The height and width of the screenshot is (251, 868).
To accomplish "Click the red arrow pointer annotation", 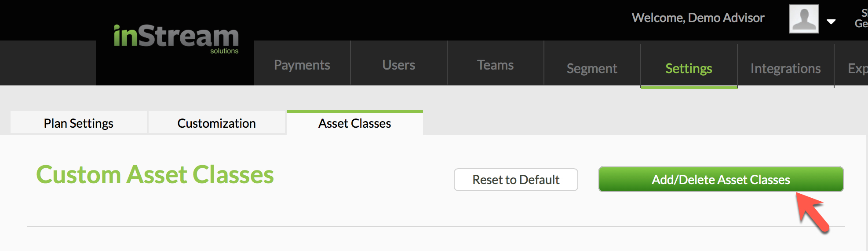I will click(x=812, y=212).
